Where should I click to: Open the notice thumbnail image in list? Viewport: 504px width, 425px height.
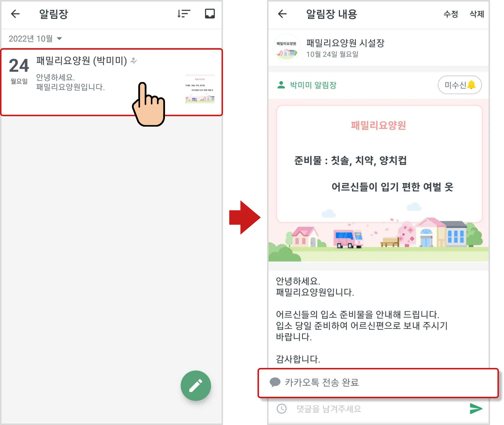click(200, 89)
